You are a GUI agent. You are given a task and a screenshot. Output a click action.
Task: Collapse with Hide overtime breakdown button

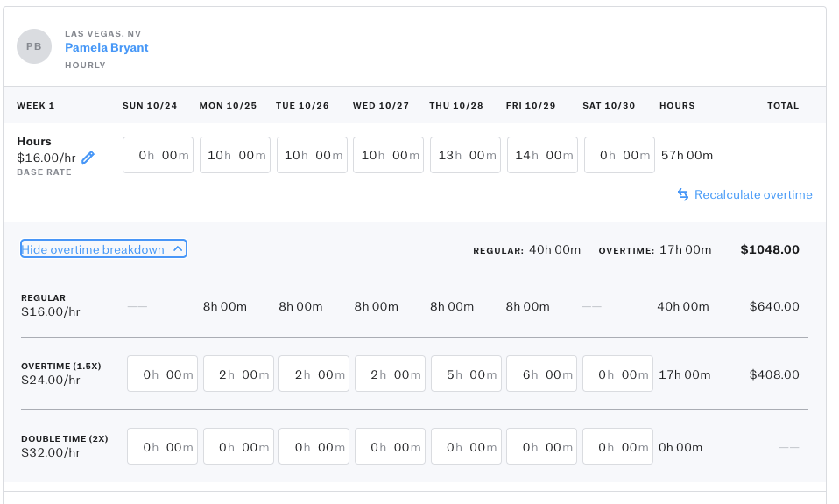[x=103, y=249]
